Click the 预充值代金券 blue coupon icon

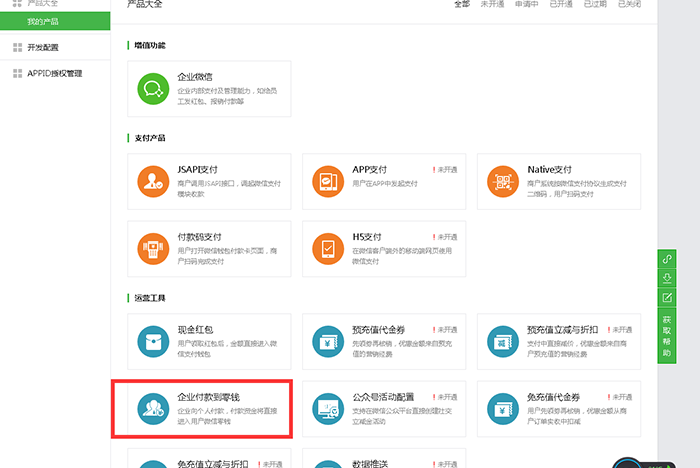pos(328,342)
